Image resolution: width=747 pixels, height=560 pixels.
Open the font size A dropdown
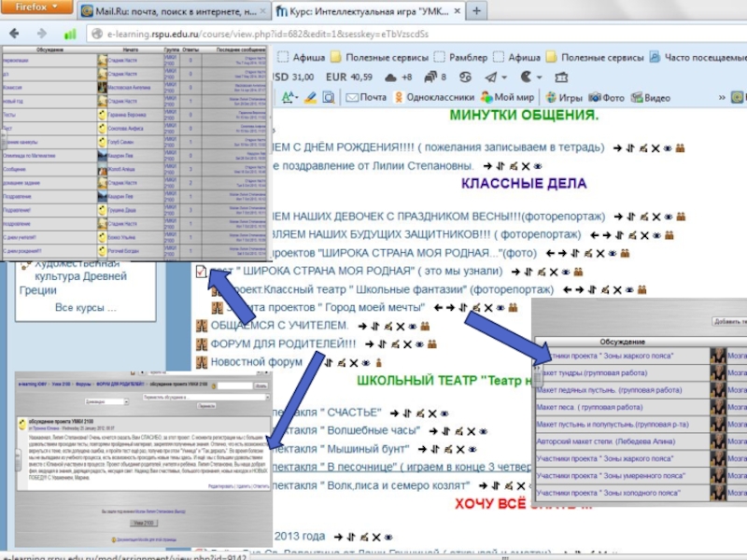point(289,98)
